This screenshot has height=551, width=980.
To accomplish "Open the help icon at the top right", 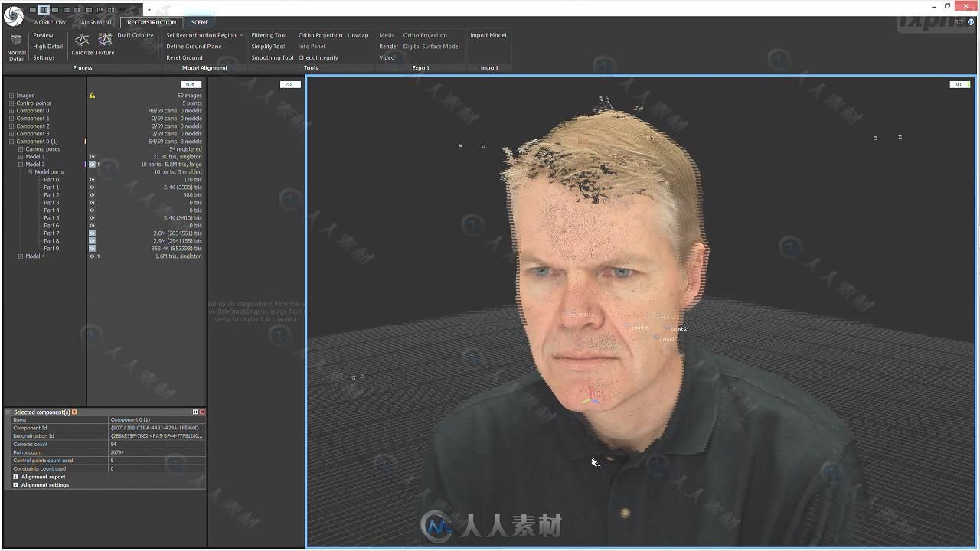I will pos(971,22).
